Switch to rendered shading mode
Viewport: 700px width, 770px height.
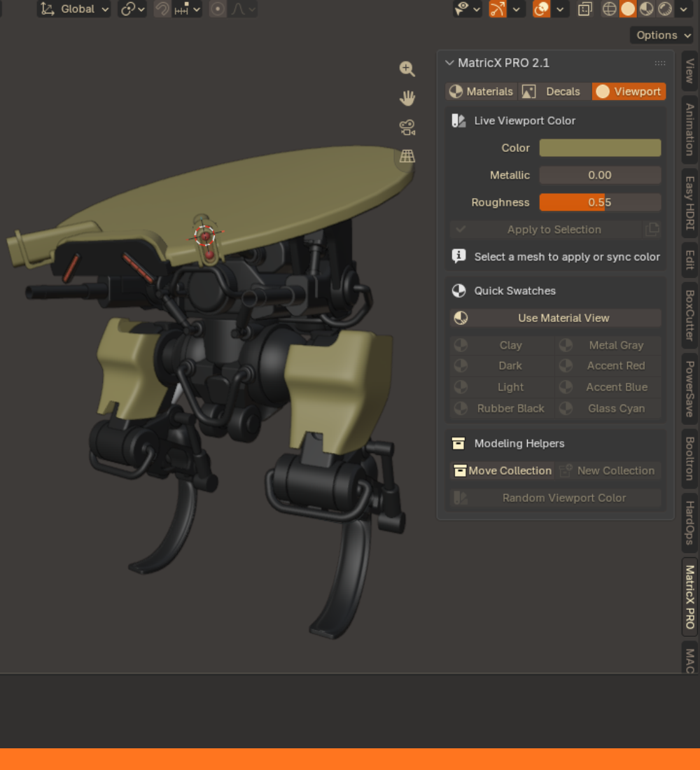click(x=665, y=9)
